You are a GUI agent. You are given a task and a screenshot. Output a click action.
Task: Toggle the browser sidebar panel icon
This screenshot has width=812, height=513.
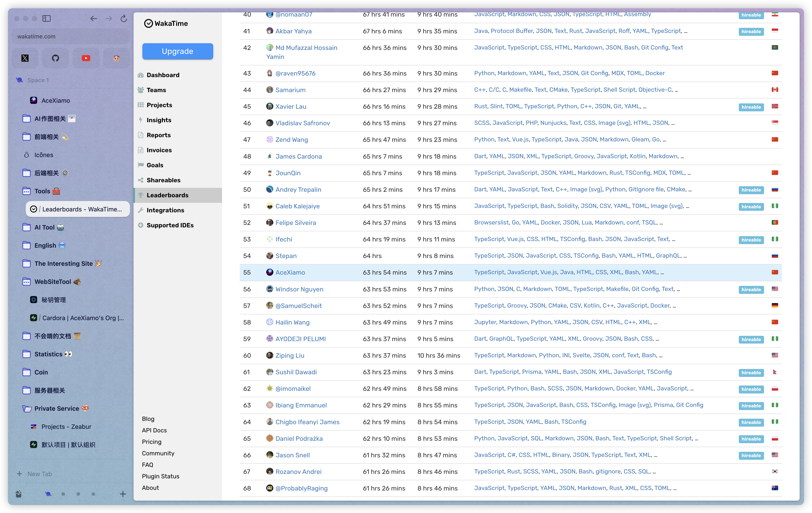pyautogui.click(x=46, y=19)
